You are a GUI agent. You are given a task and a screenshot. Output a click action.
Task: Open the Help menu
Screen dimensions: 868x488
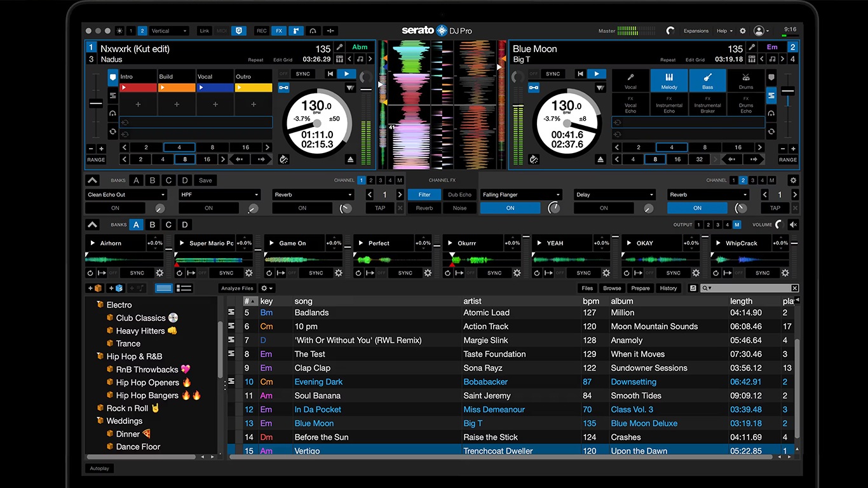pos(722,30)
